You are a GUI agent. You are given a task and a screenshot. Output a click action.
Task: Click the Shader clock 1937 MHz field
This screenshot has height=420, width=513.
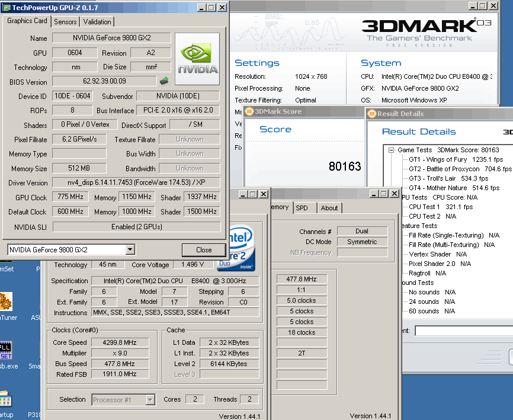pos(202,197)
